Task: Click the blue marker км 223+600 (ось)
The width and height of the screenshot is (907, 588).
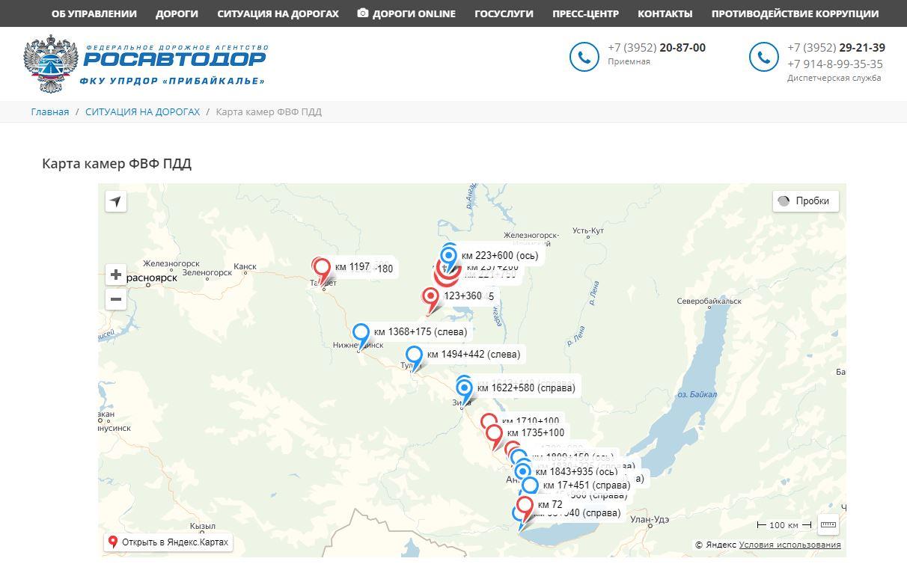Action: click(449, 256)
